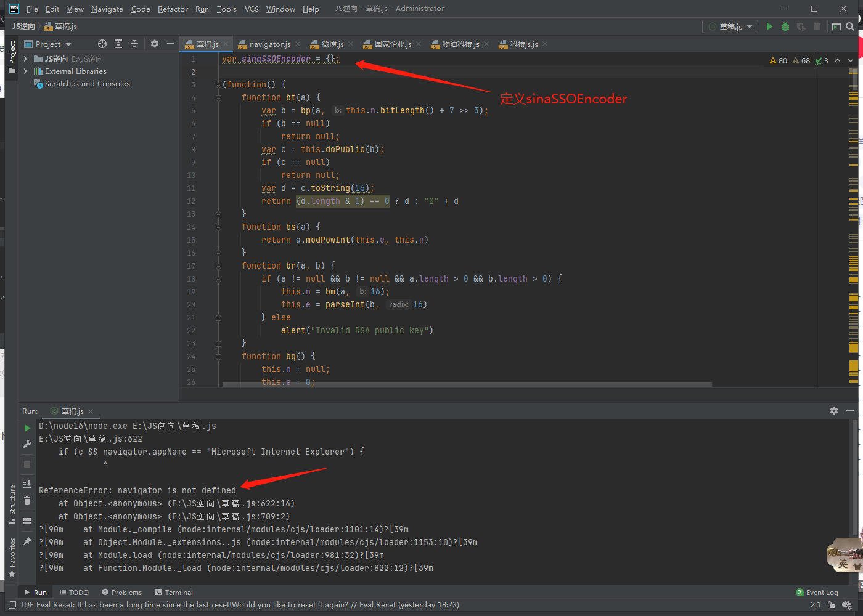863x616 pixels.
Task: Toggle fold at function bs line 14
Action: pyautogui.click(x=218, y=227)
